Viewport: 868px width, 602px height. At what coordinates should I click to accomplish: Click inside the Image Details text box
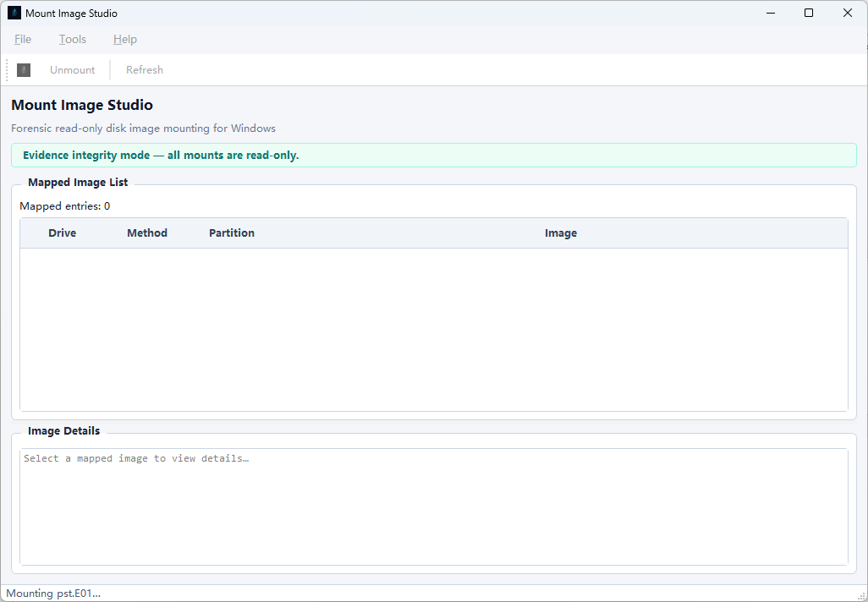coord(434,506)
